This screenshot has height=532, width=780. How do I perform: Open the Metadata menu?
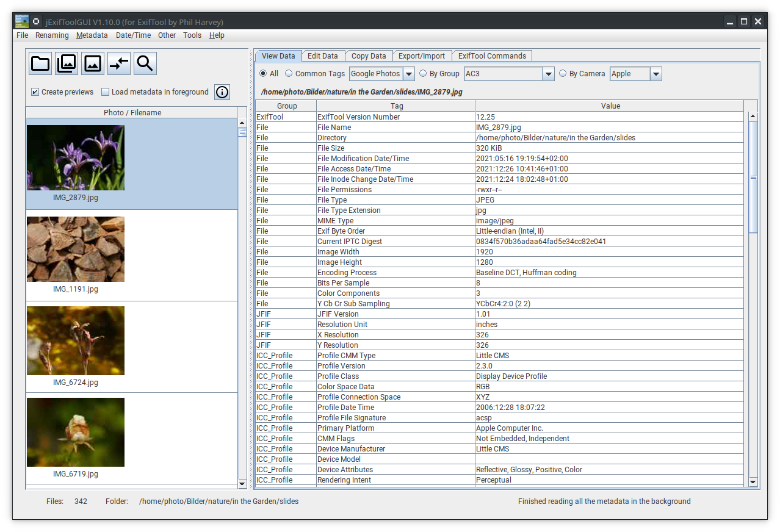pos(92,35)
